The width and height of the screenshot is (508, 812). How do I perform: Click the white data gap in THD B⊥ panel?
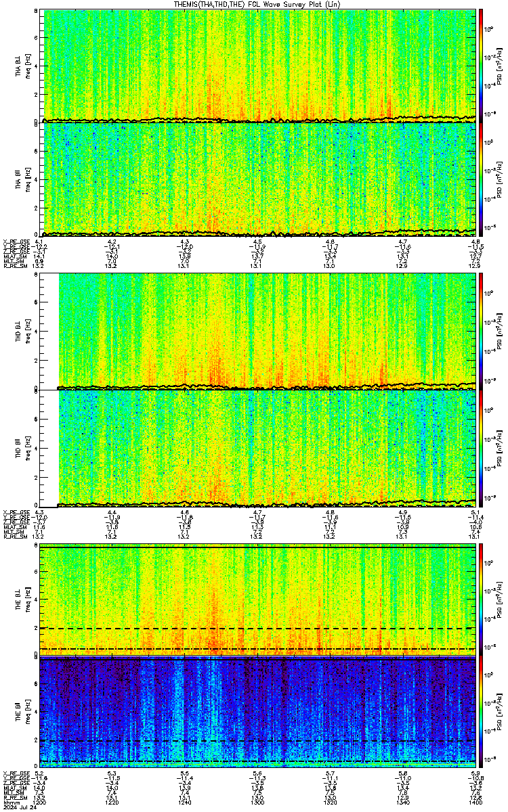point(50,332)
